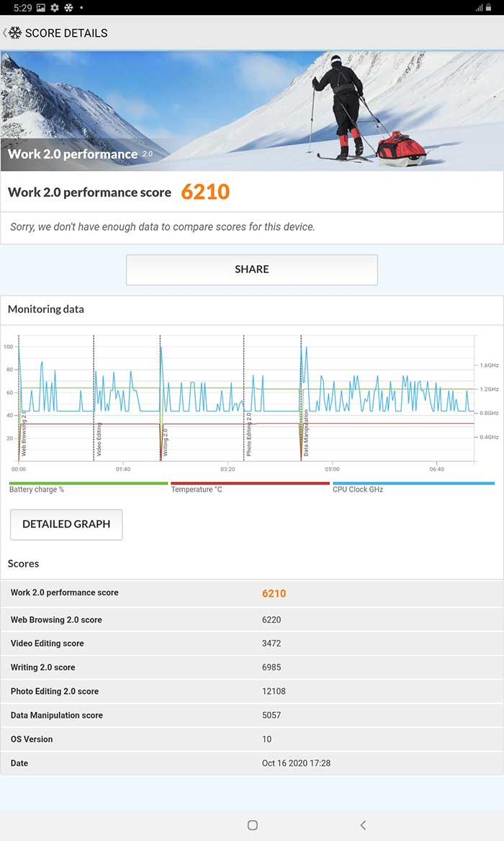The image size is (504, 841).
Task: Open the DETAILED GRAPH view
Action: [66, 525]
